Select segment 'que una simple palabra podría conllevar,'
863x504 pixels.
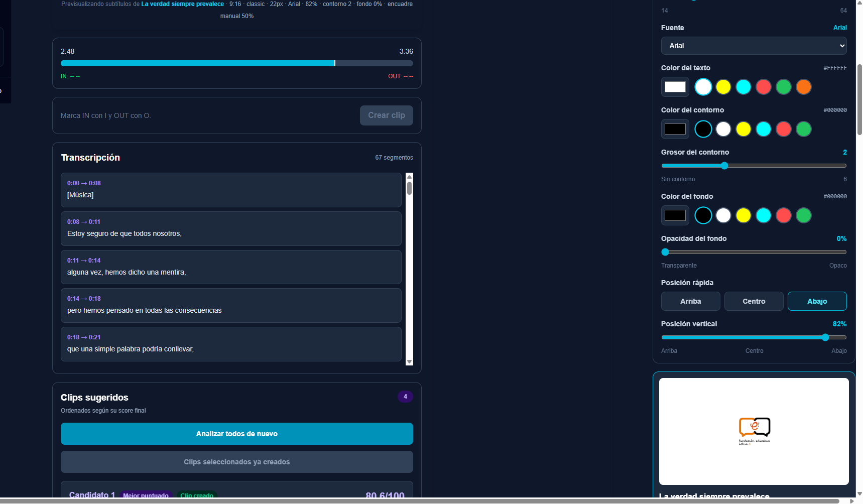(231, 344)
